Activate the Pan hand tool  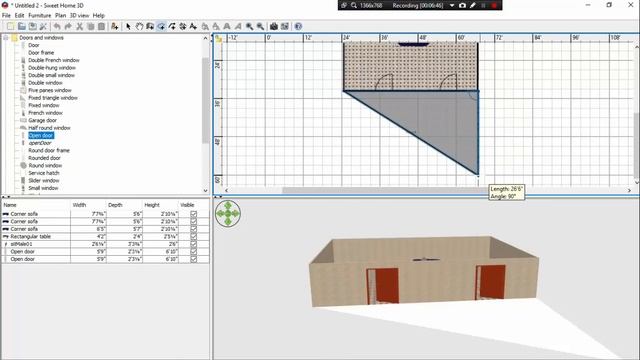(139, 26)
